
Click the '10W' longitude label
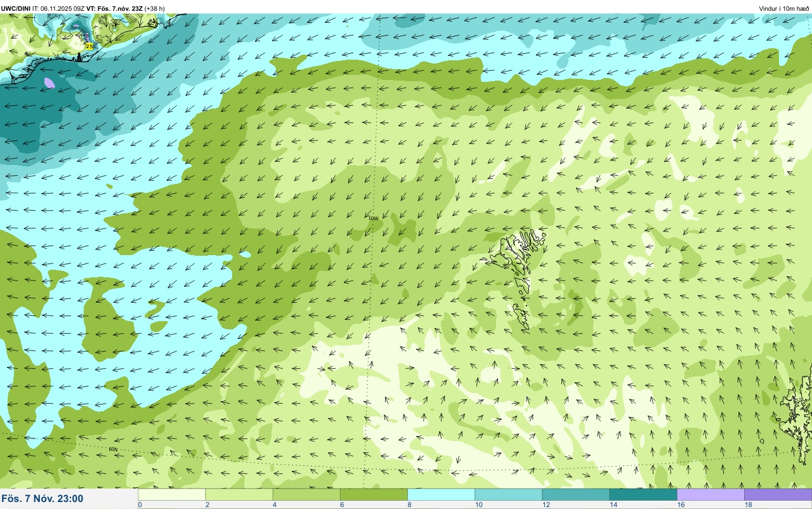pyautogui.click(x=374, y=218)
